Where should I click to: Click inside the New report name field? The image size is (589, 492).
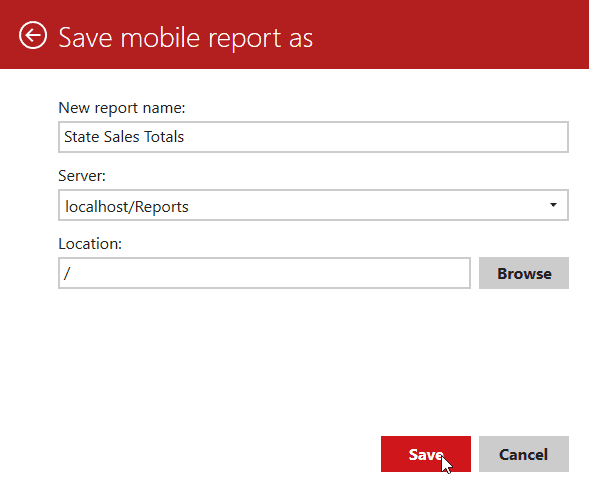click(313, 137)
